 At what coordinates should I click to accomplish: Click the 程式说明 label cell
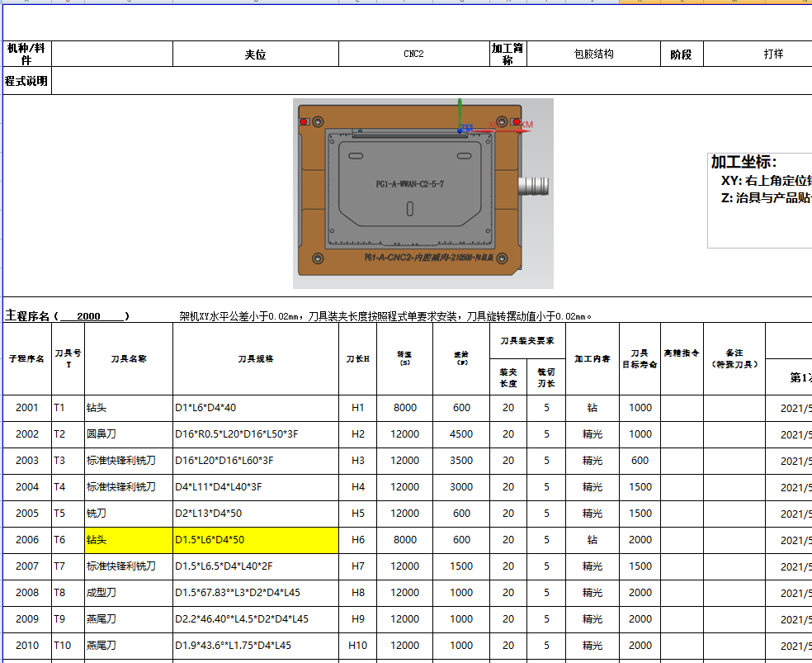pos(26,81)
